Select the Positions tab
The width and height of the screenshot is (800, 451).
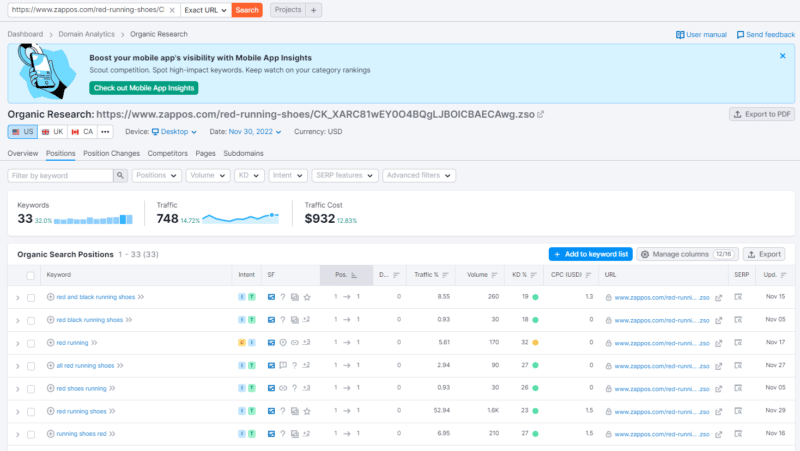[60, 154]
